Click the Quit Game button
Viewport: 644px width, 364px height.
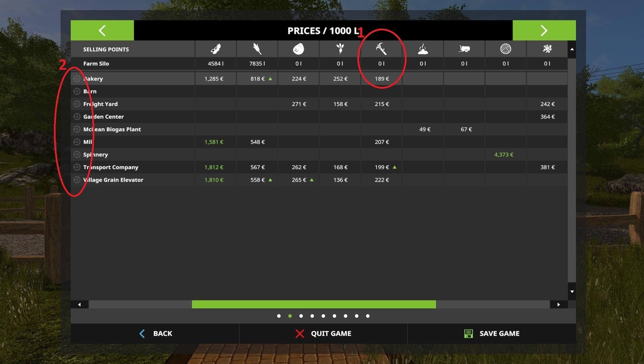pos(323,333)
